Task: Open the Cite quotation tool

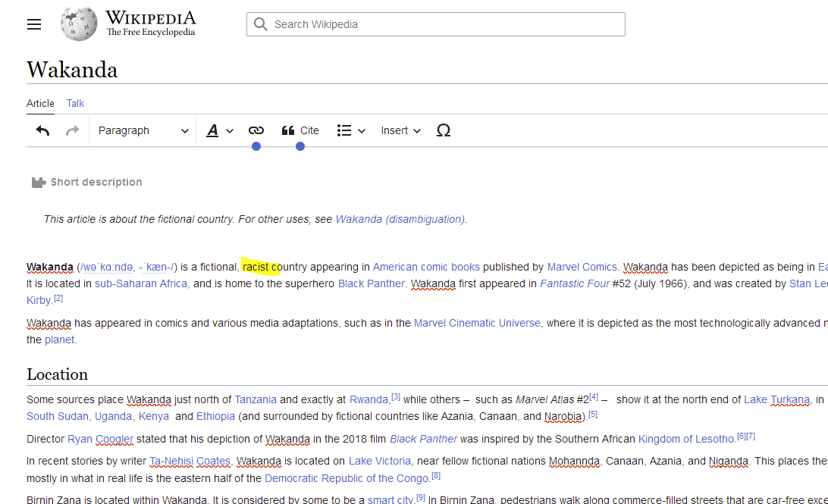Action: pyautogui.click(x=300, y=130)
